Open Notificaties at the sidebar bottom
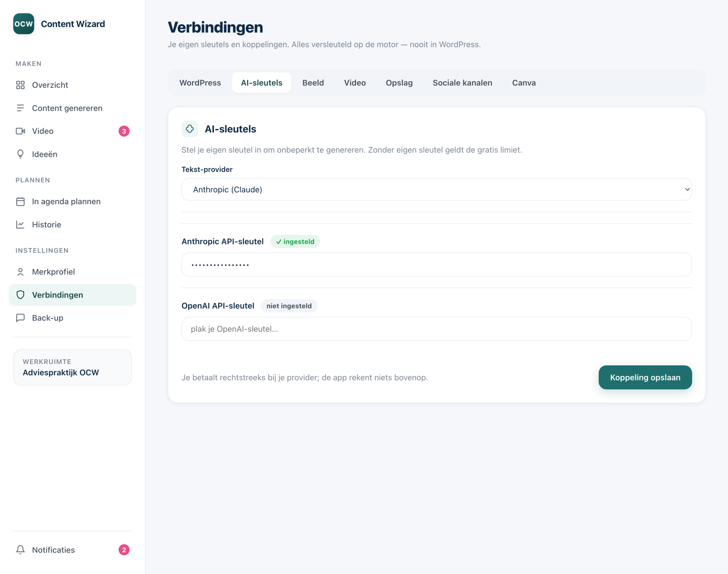This screenshot has width=728, height=574. coord(73,550)
